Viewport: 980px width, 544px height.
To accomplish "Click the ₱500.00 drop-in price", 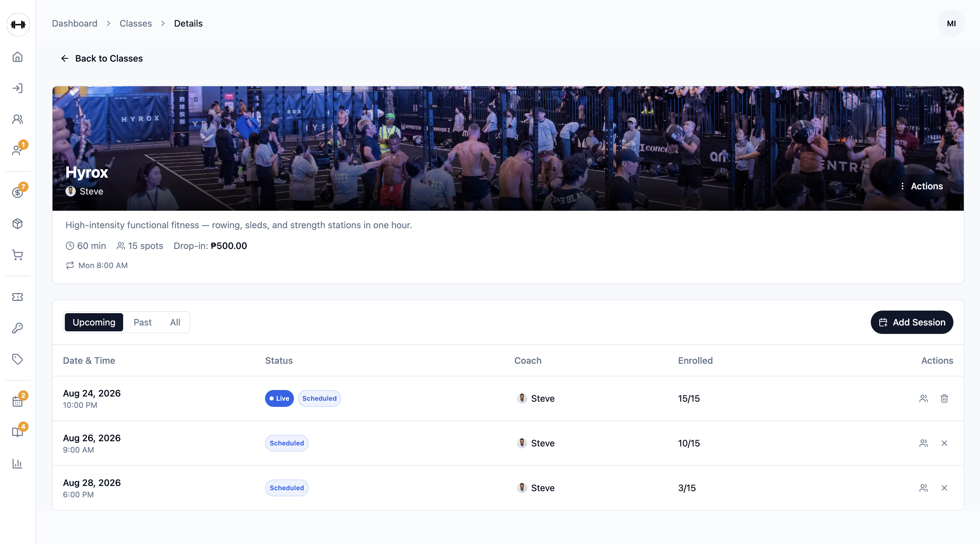I will click(229, 246).
